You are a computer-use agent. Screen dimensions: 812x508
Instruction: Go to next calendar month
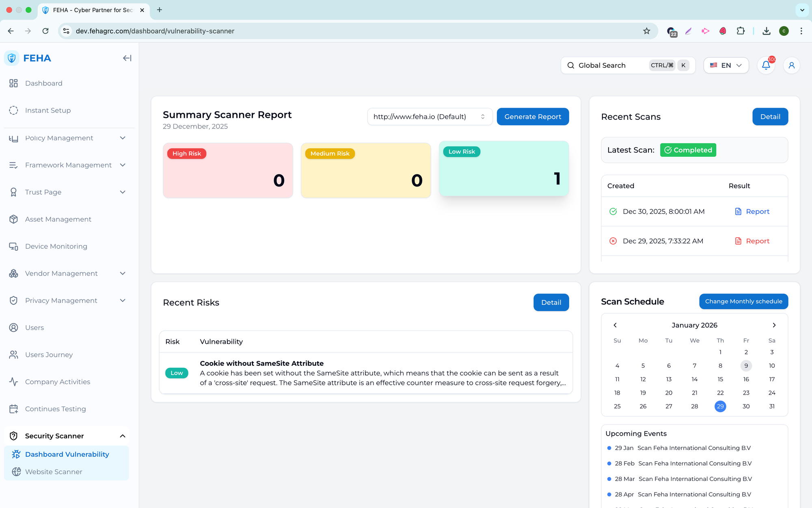point(774,325)
